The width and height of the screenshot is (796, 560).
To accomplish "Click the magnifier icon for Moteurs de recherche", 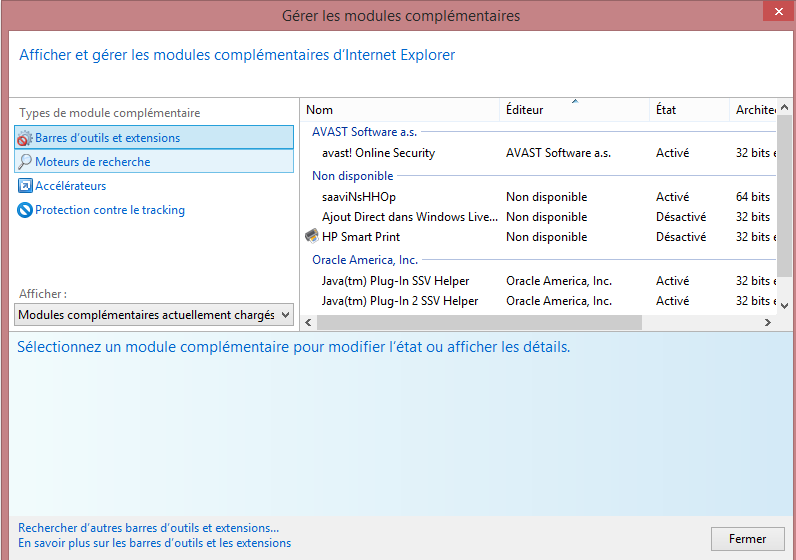I will (x=24, y=161).
